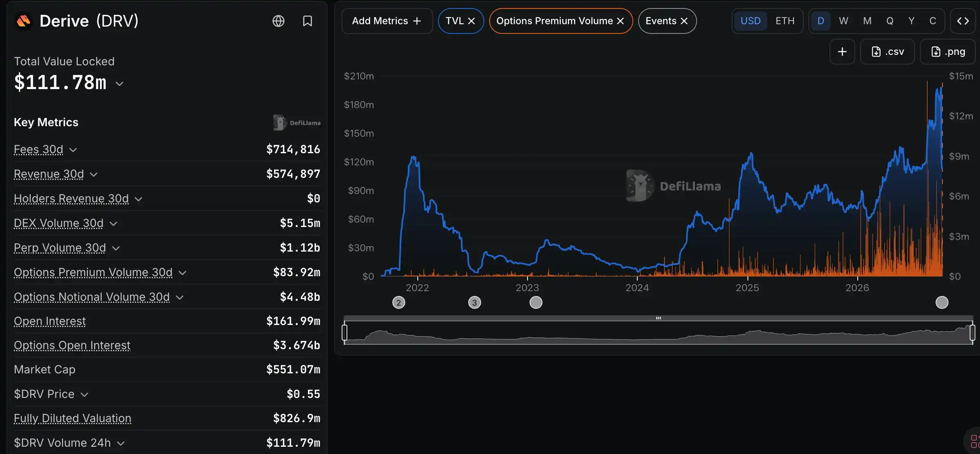Viewport: 980px width, 454px height.
Task: Expand Perp Volume 30d row
Action: click(116, 248)
